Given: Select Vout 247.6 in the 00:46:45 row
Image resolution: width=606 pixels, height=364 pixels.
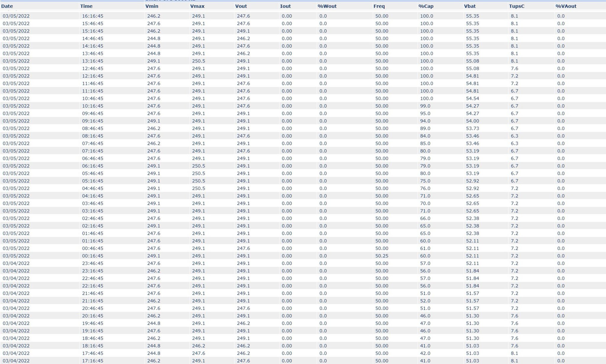Looking at the screenshot, I should pos(244,248).
